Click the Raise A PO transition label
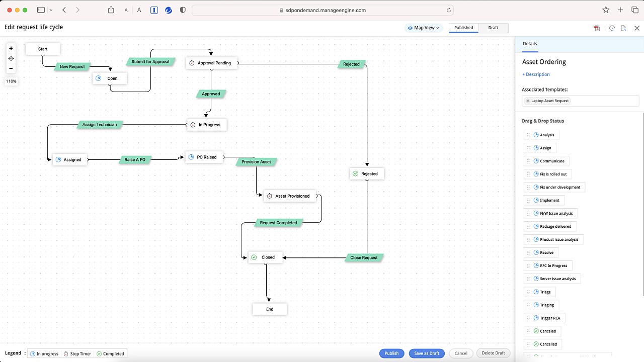The image size is (644, 362). click(x=135, y=160)
